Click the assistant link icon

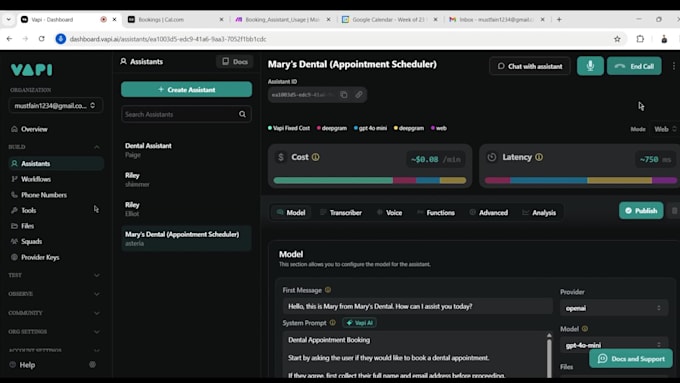pyautogui.click(x=359, y=95)
